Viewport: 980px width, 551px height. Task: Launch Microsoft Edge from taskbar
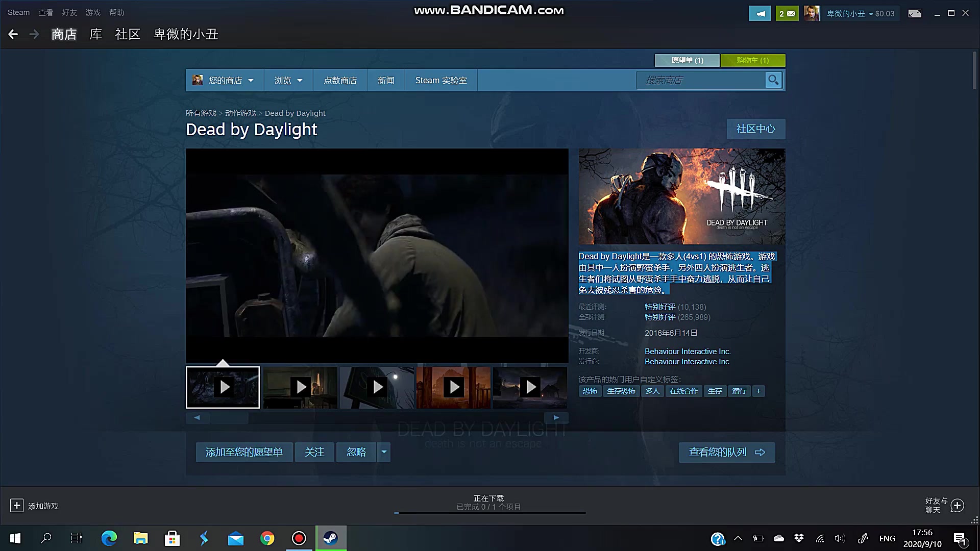coord(109,538)
